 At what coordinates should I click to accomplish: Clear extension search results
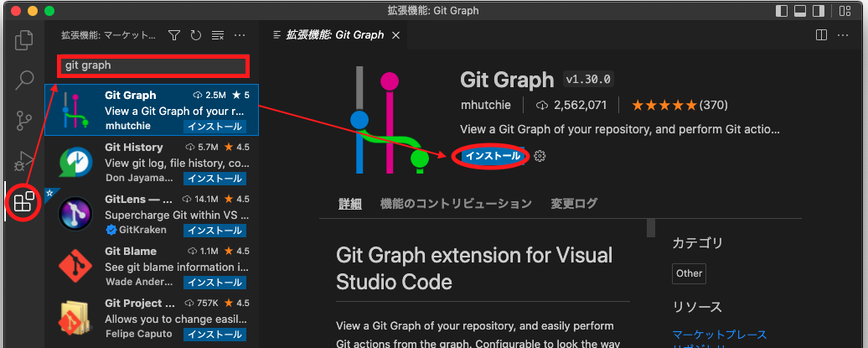(x=218, y=35)
